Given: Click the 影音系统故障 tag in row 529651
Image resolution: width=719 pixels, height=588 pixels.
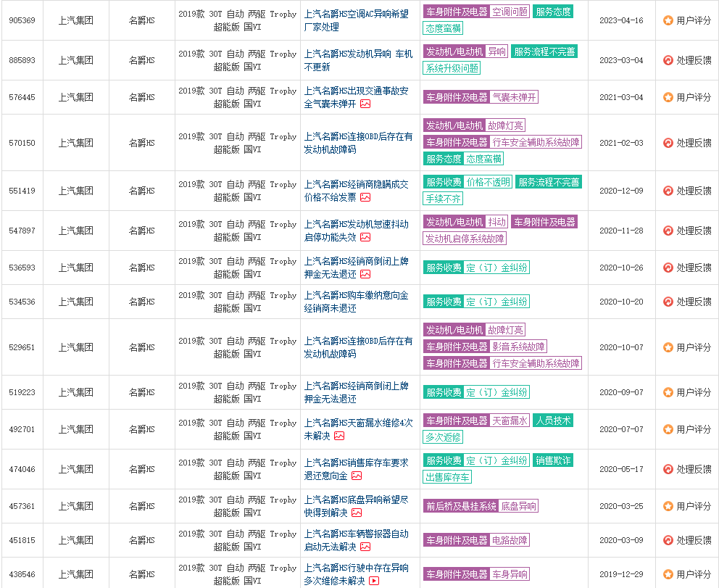Looking at the screenshot, I should pos(518,347).
